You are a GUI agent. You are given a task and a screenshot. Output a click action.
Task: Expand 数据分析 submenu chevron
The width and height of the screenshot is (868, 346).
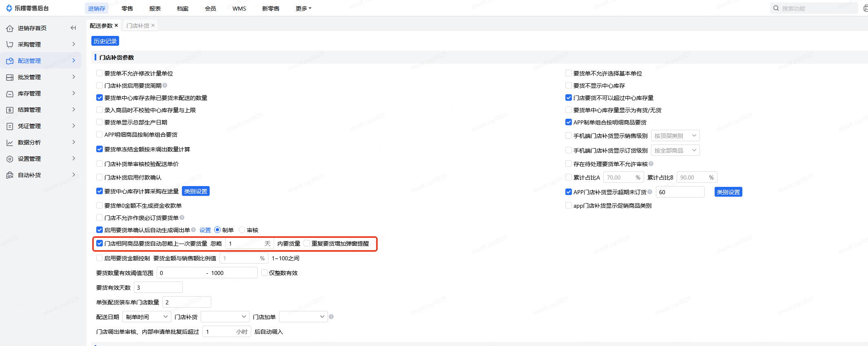[x=74, y=142]
